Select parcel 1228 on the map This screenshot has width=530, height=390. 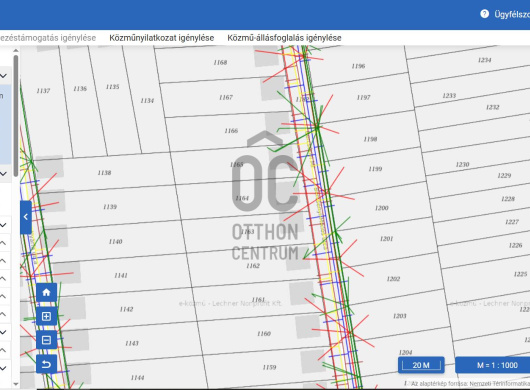(x=508, y=199)
